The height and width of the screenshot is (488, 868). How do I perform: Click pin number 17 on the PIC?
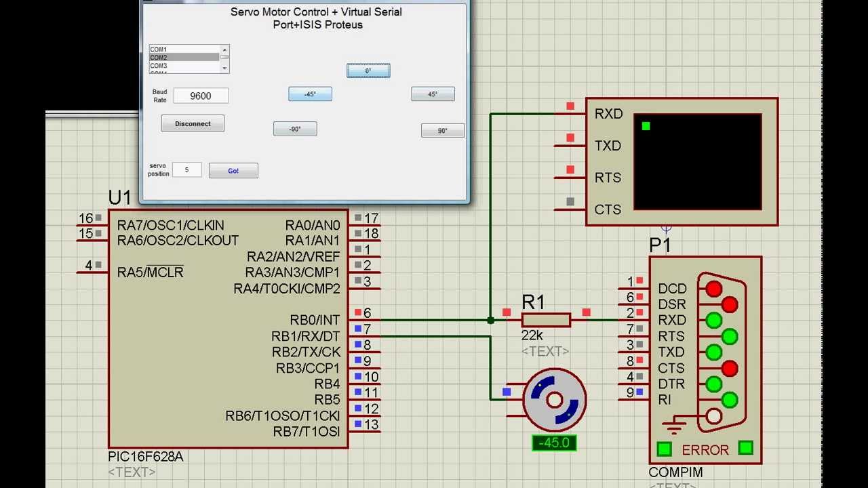point(371,218)
